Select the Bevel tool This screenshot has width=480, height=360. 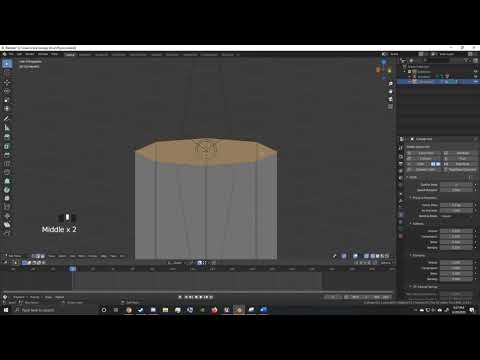click(x=7, y=155)
